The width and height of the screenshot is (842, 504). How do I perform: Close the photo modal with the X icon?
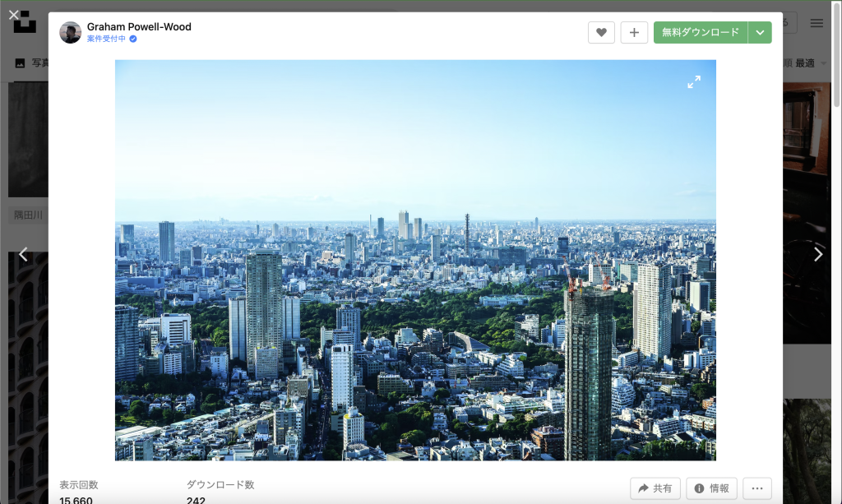[14, 15]
